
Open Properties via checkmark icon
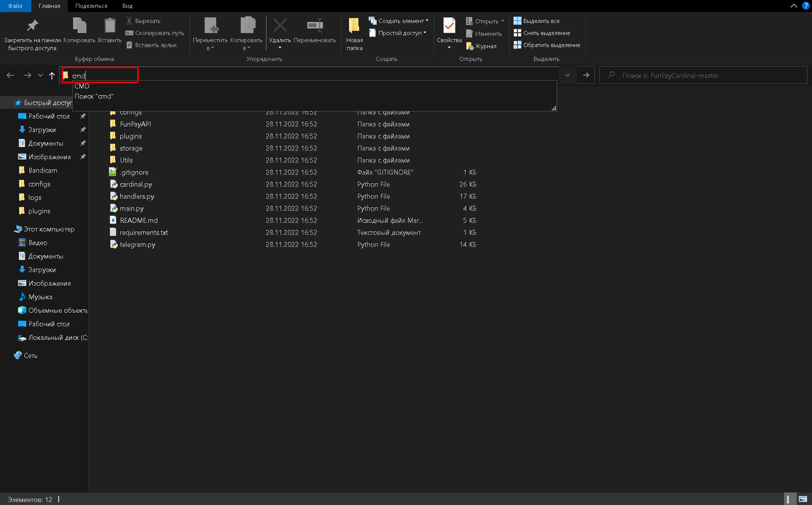click(x=449, y=26)
